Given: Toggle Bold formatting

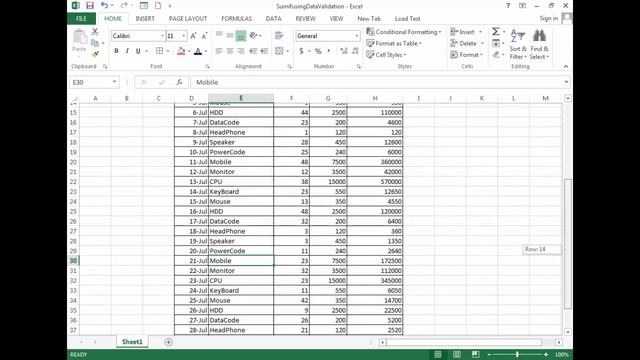Looking at the screenshot, I should click(116, 51).
